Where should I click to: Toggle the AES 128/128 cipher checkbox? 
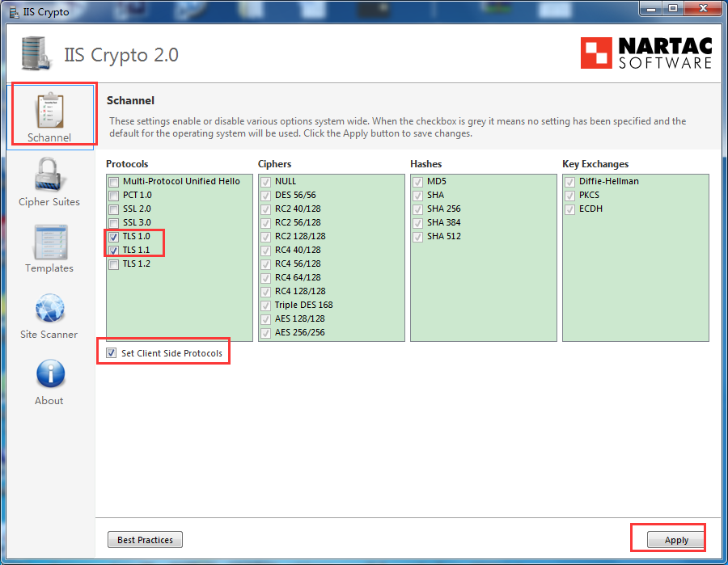pyautogui.click(x=266, y=319)
